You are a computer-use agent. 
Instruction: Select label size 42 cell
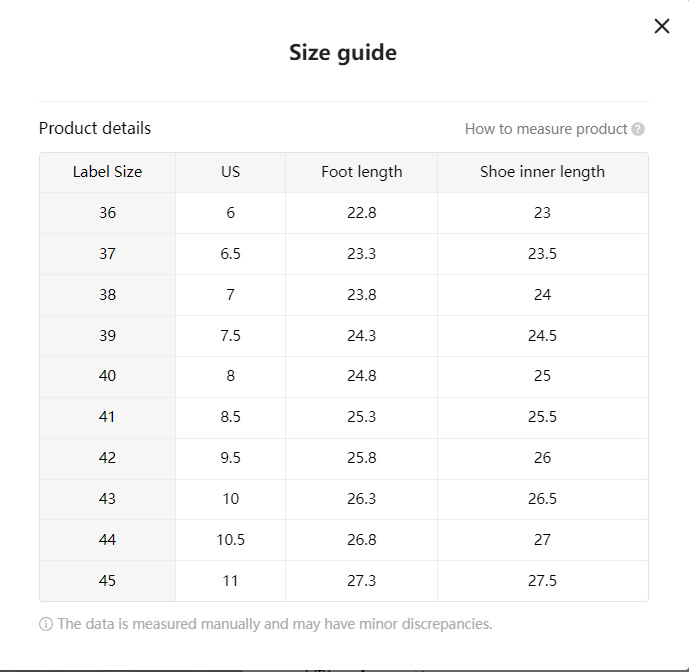(107, 458)
